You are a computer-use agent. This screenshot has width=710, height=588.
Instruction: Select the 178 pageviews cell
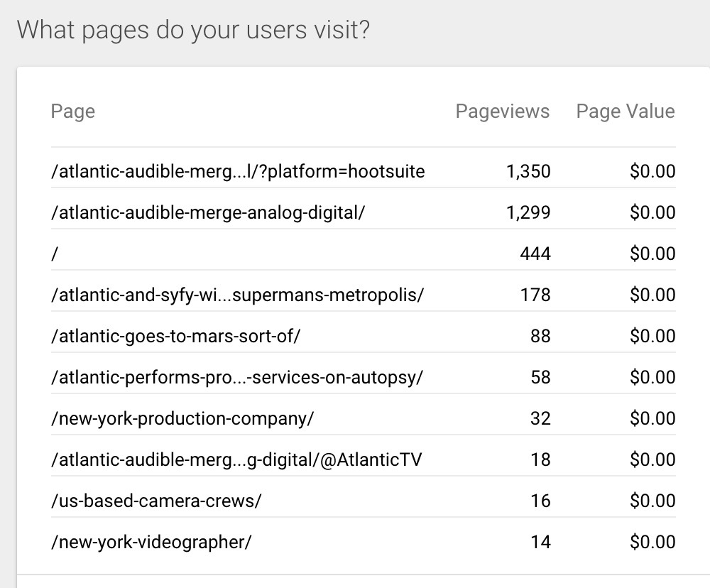536,295
